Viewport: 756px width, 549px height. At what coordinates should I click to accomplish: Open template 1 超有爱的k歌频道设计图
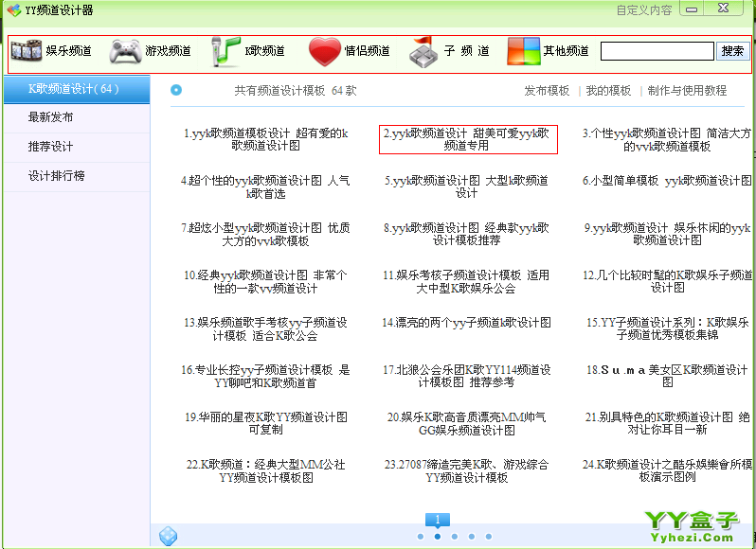click(x=265, y=139)
